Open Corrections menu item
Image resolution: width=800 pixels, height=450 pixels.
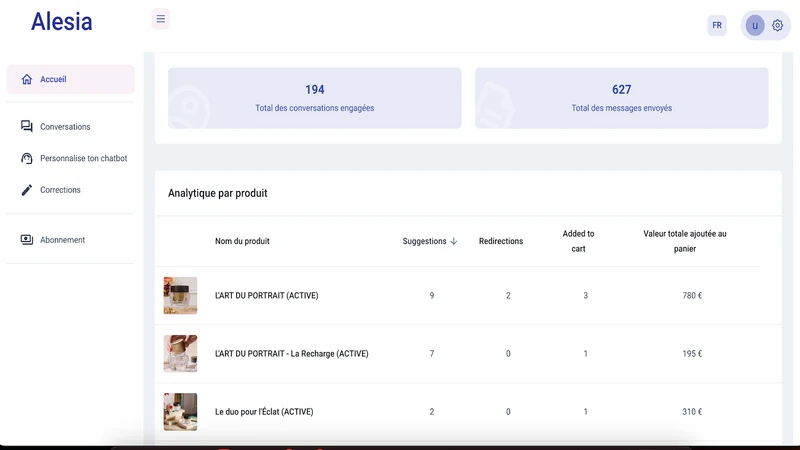[70, 190]
